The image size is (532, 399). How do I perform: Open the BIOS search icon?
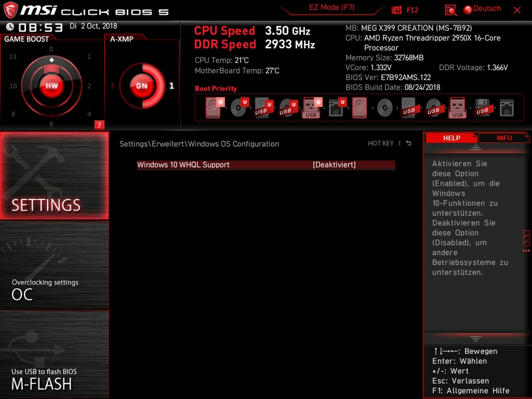[x=451, y=10]
